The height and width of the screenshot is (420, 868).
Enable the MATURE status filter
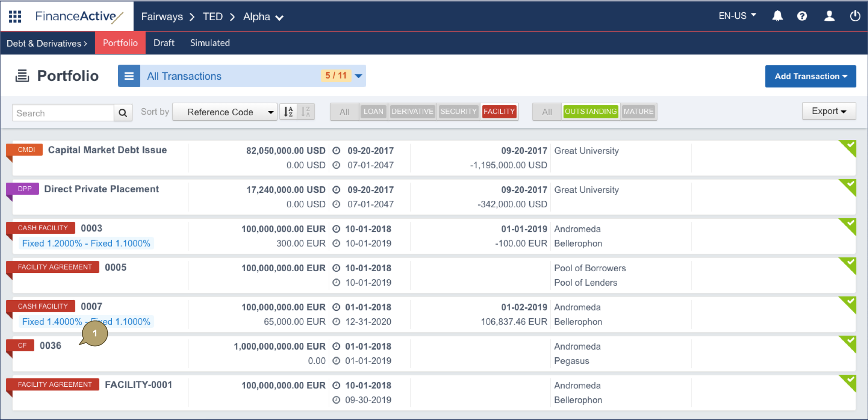click(x=639, y=111)
